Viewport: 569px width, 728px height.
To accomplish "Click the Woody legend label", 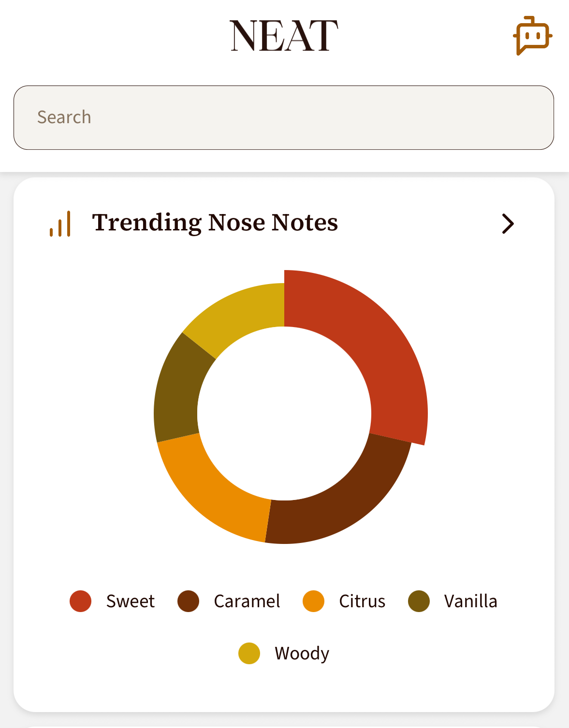I will (x=302, y=653).
